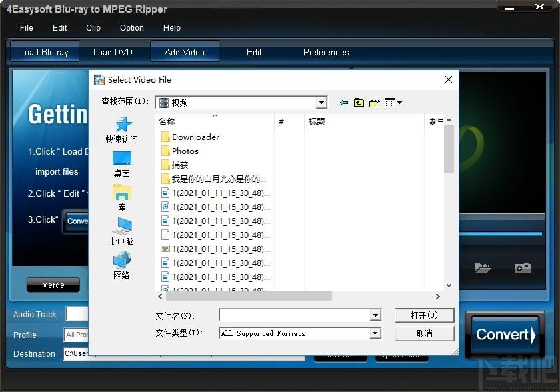
Task: Create new folder icon in dialog toolbar
Action: 374,103
